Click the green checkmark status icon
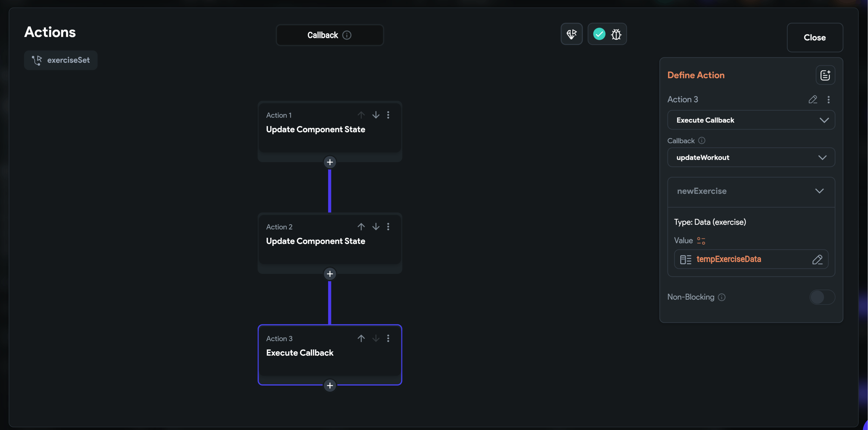This screenshot has height=430, width=868. click(x=599, y=34)
